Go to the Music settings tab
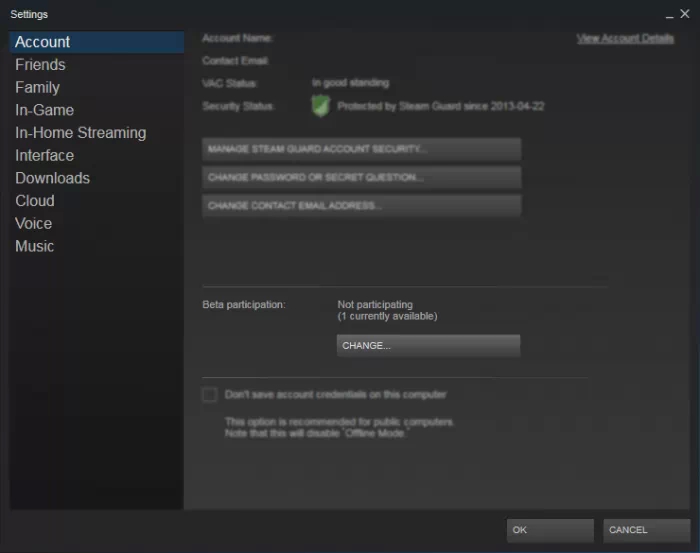The height and width of the screenshot is (553, 700). 35,246
